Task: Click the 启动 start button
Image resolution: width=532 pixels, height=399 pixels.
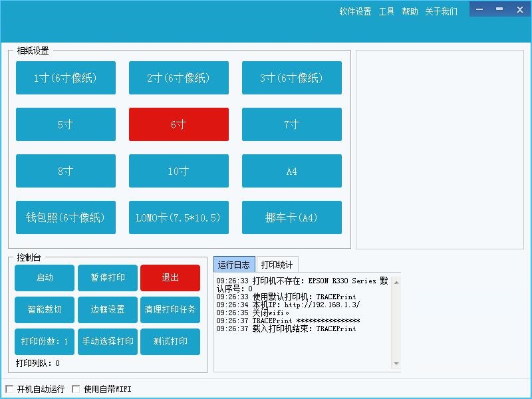Action: 45,278
